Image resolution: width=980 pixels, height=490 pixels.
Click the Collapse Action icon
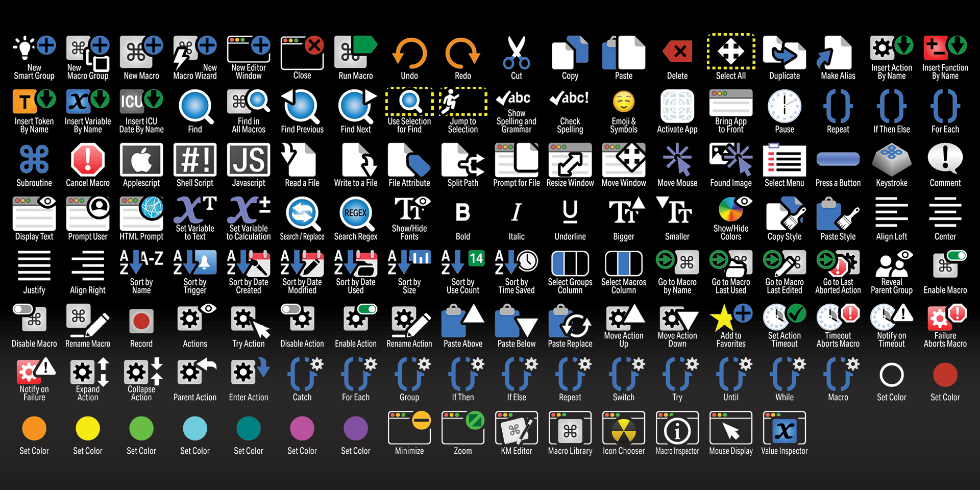tap(144, 371)
